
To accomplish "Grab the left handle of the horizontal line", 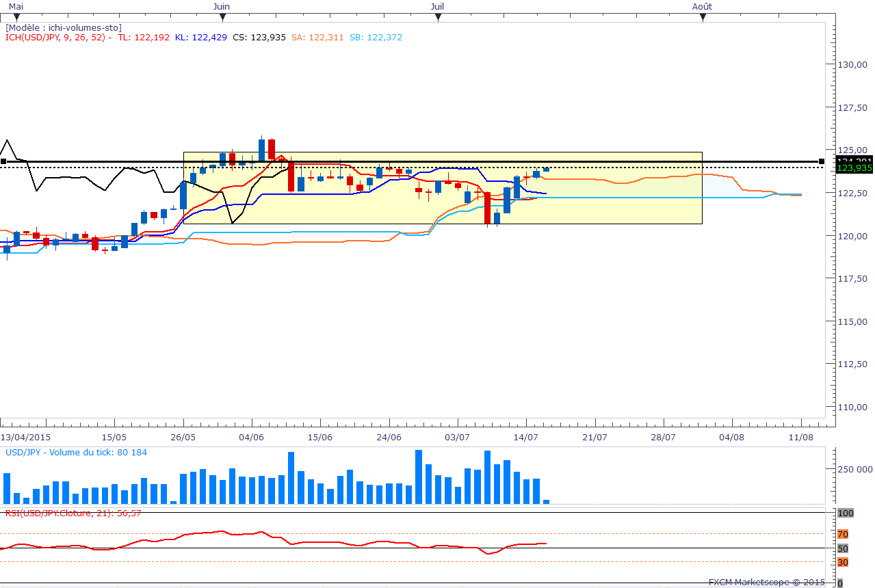I will pos(3,162).
